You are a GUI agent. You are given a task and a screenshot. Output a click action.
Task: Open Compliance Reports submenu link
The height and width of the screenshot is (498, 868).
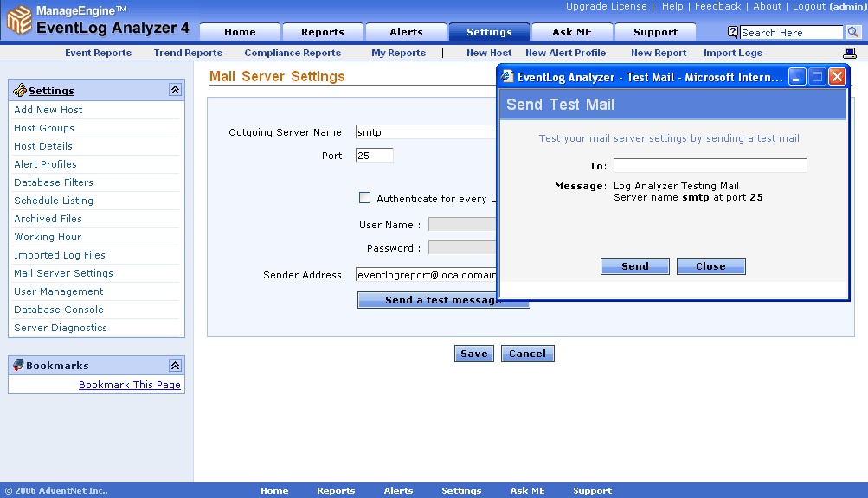tap(293, 53)
